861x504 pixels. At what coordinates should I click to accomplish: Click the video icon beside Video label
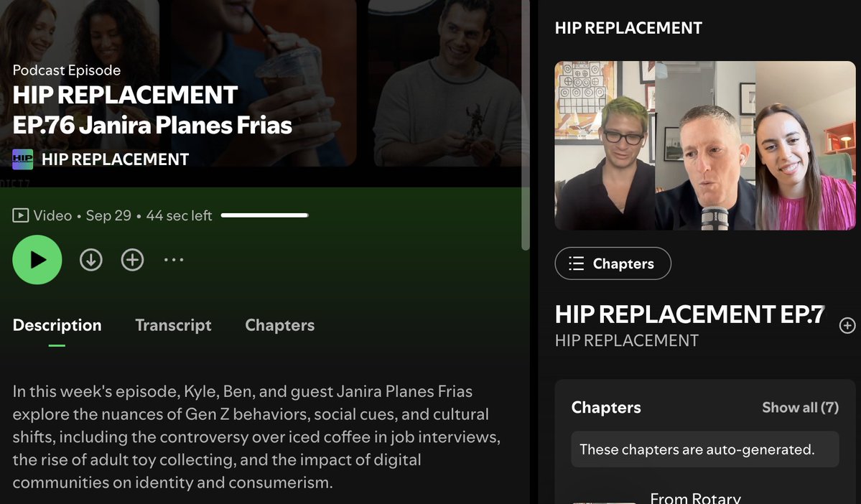[x=21, y=215]
